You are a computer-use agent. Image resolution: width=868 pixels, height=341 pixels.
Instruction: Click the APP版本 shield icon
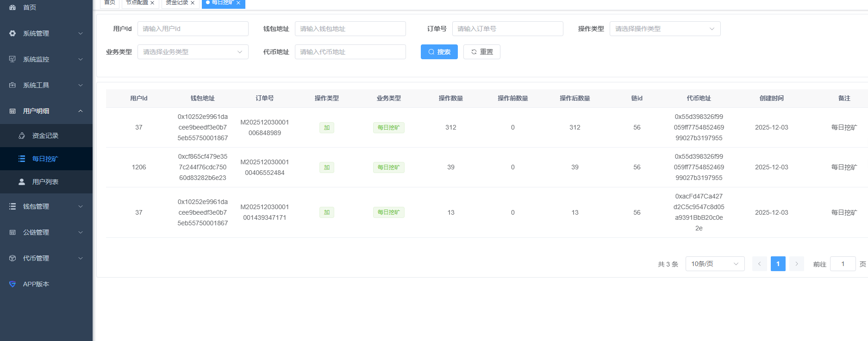[x=12, y=284]
